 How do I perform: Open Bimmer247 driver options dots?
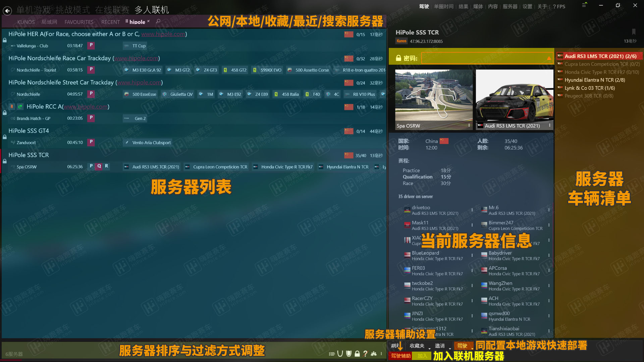(x=549, y=225)
